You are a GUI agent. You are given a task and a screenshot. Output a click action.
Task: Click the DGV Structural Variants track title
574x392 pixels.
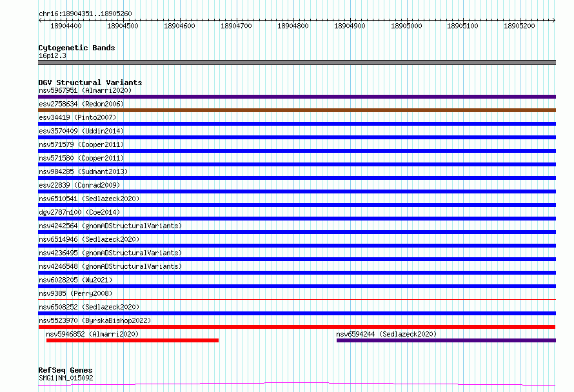click(90, 83)
